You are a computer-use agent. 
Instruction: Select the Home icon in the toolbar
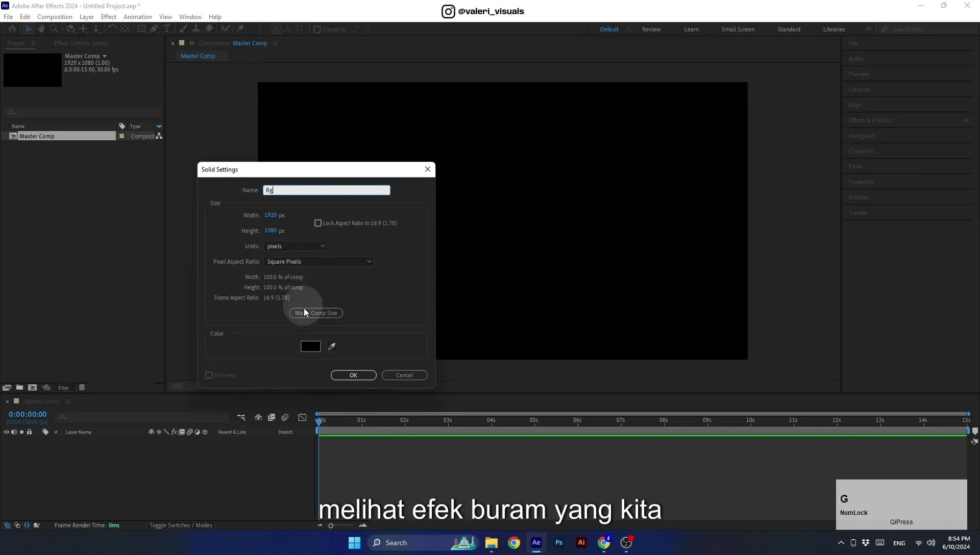point(12,29)
